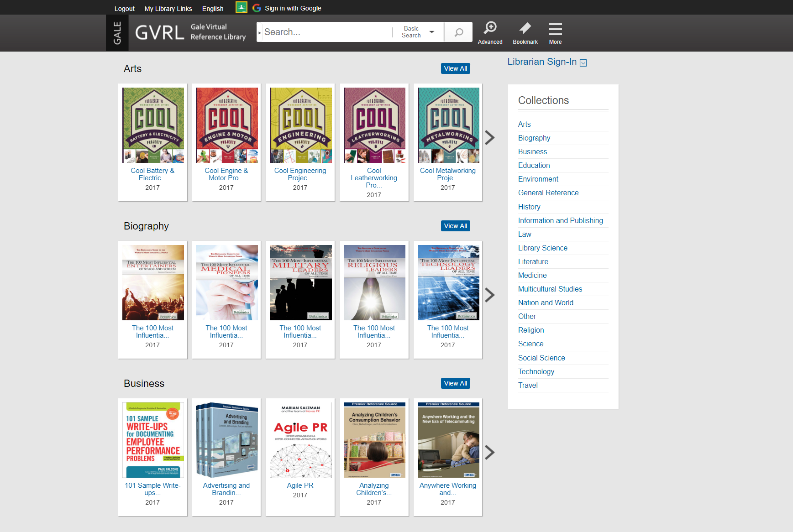Image resolution: width=793 pixels, height=532 pixels.
Task: Click Logout in the top bar
Action: [124, 9]
